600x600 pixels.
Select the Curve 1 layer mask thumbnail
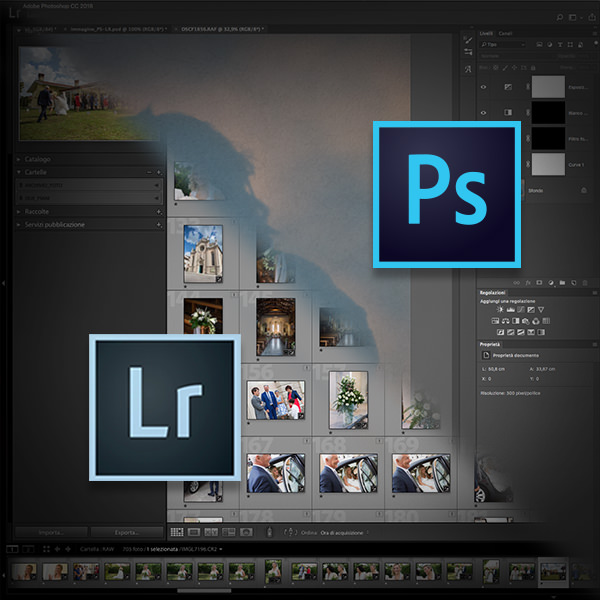[548, 165]
